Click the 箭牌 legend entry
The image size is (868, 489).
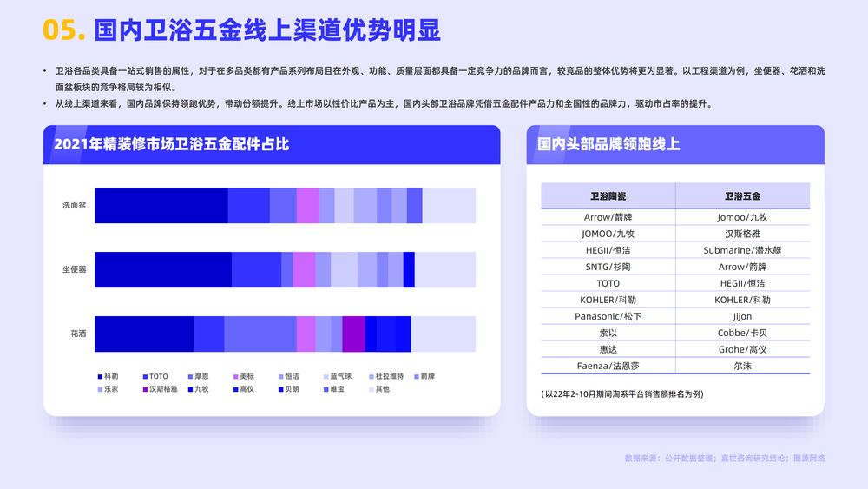(x=424, y=376)
